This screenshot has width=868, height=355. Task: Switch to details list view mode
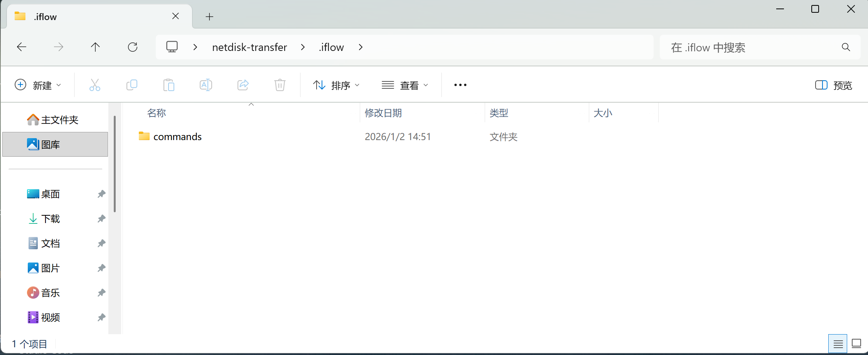838,343
